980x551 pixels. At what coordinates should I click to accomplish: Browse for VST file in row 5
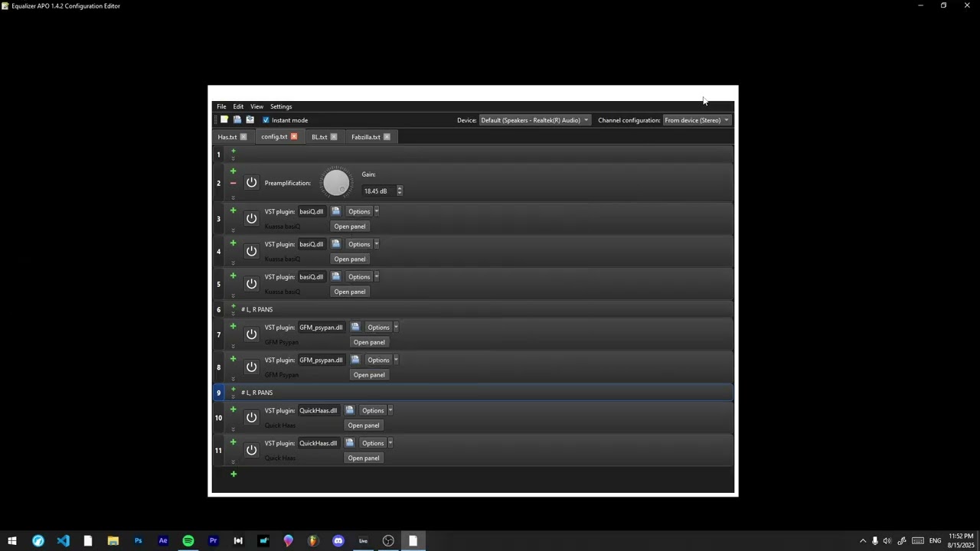click(x=335, y=277)
